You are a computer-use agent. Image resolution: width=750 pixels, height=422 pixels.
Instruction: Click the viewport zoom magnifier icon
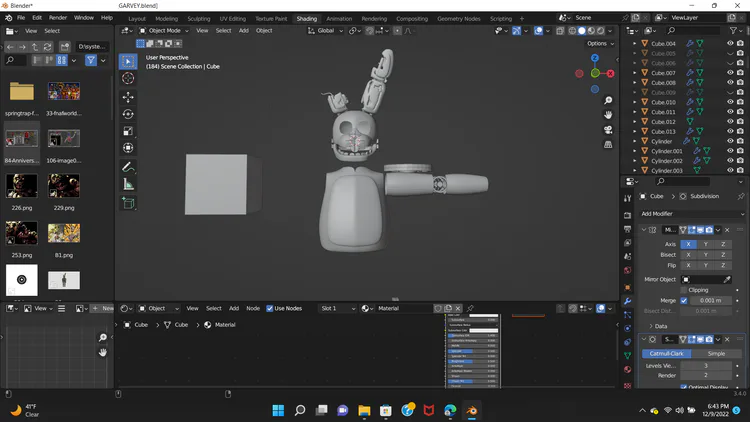608,100
